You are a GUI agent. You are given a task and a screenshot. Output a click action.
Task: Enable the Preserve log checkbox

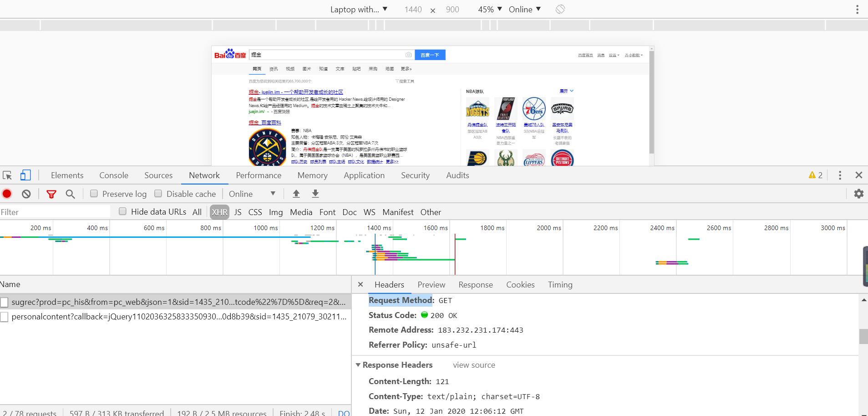tap(94, 194)
